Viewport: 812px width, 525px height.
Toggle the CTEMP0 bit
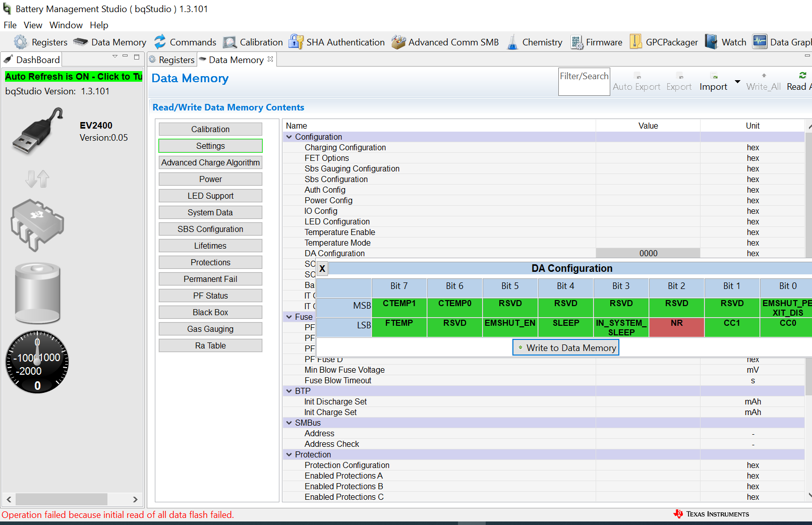pos(454,308)
